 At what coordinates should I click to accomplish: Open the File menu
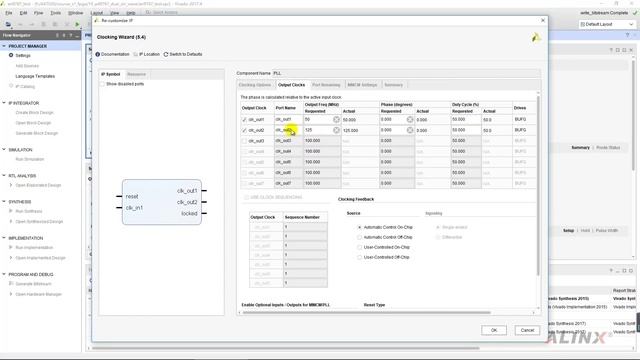click(x=9, y=13)
